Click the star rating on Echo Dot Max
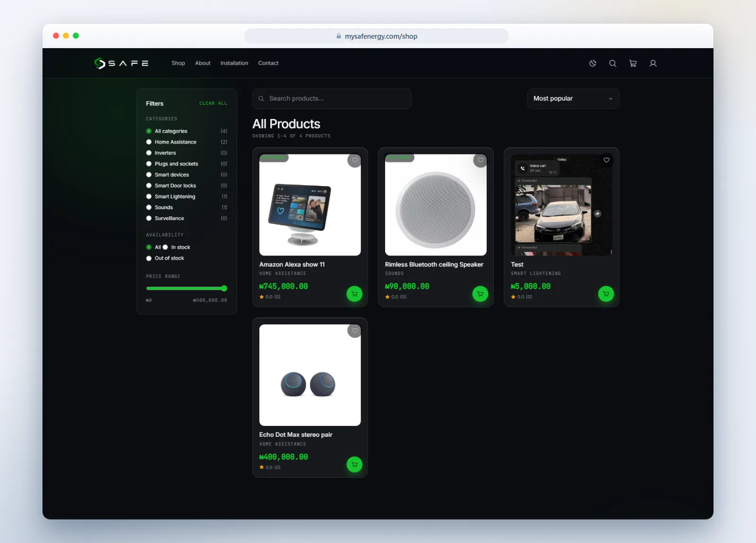 click(270, 467)
